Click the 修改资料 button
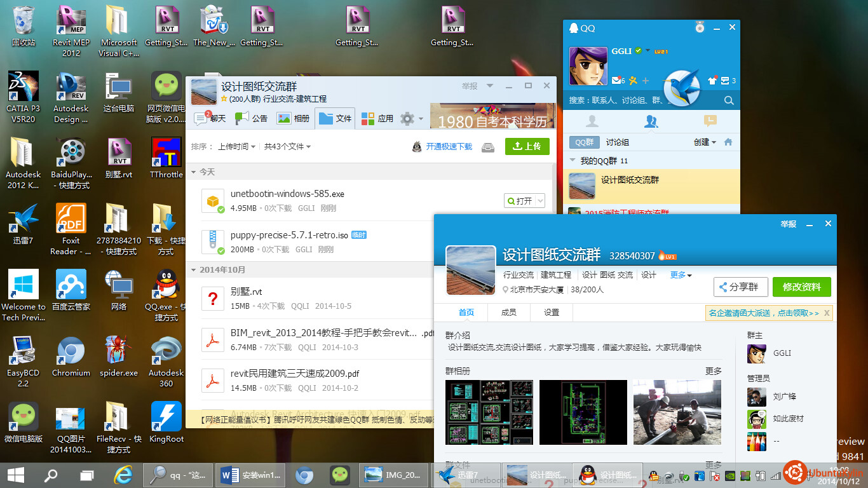The height and width of the screenshot is (488, 868). tap(801, 287)
